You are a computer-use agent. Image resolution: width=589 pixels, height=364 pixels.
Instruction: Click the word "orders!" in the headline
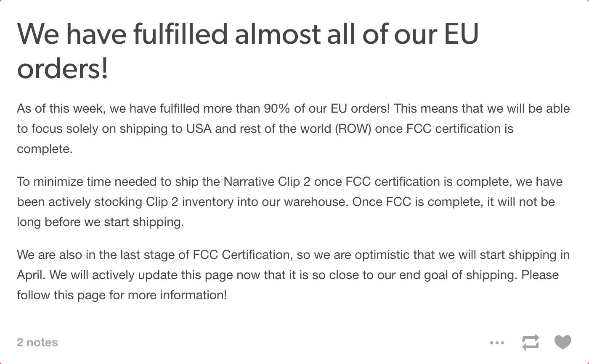click(x=63, y=69)
